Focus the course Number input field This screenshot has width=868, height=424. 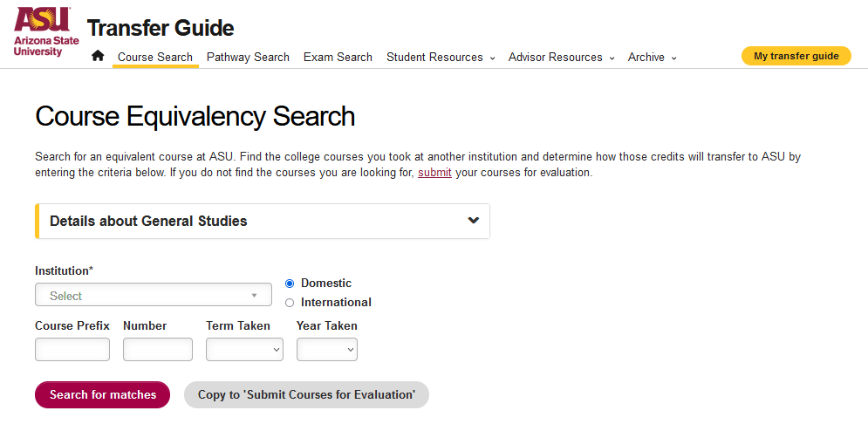[x=158, y=349]
